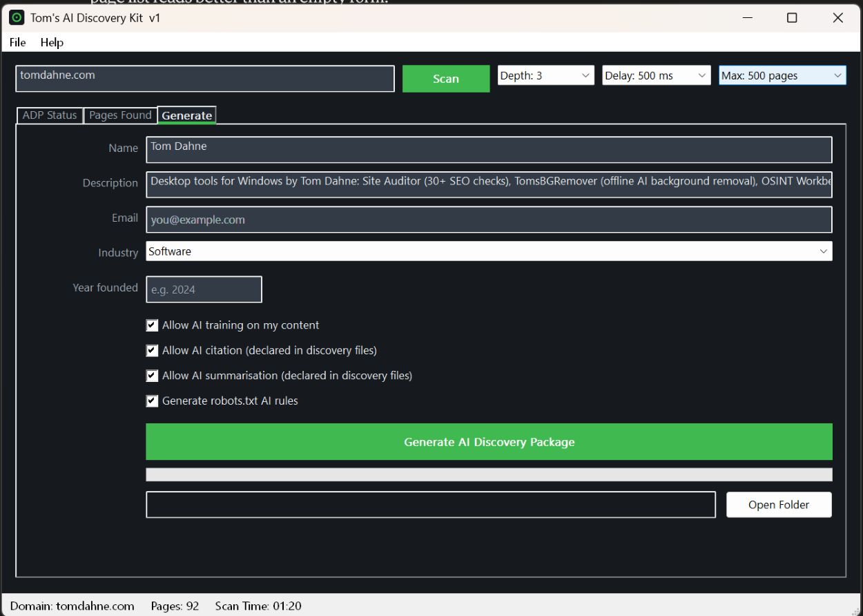Image resolution: width=863 pixels, height=616 pixels.
Task: Select the Generate tab
Action: 187,115
